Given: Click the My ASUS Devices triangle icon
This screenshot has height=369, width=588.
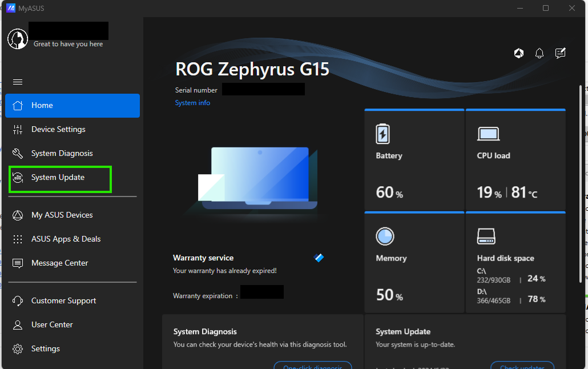Looking at the screenshot, I should tap(18, 215).
